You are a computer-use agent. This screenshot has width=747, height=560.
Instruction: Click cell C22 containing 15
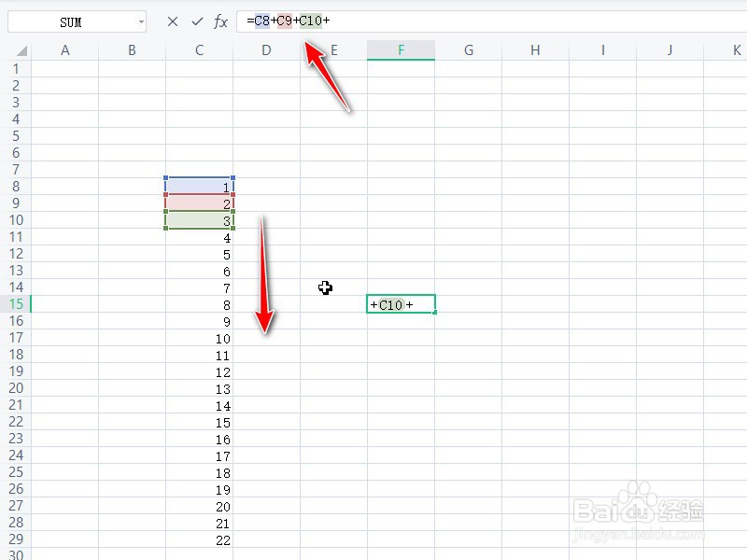pyautogui.click(x=199, y=422)
